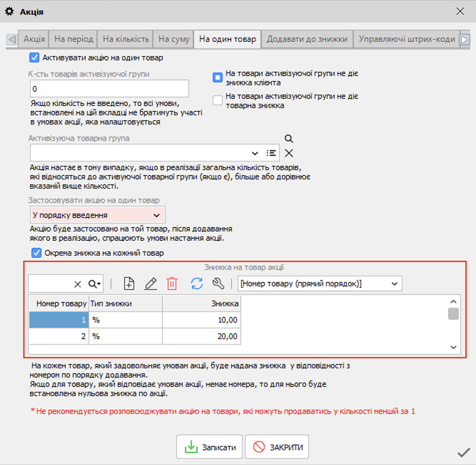Open the wrench settings icon in the table toolbar
This screenshot has height=465, width=476.
218,284
